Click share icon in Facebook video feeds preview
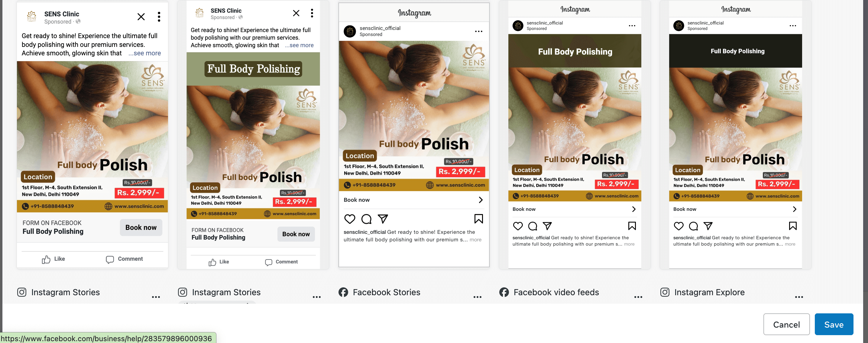 click(547, 226)
